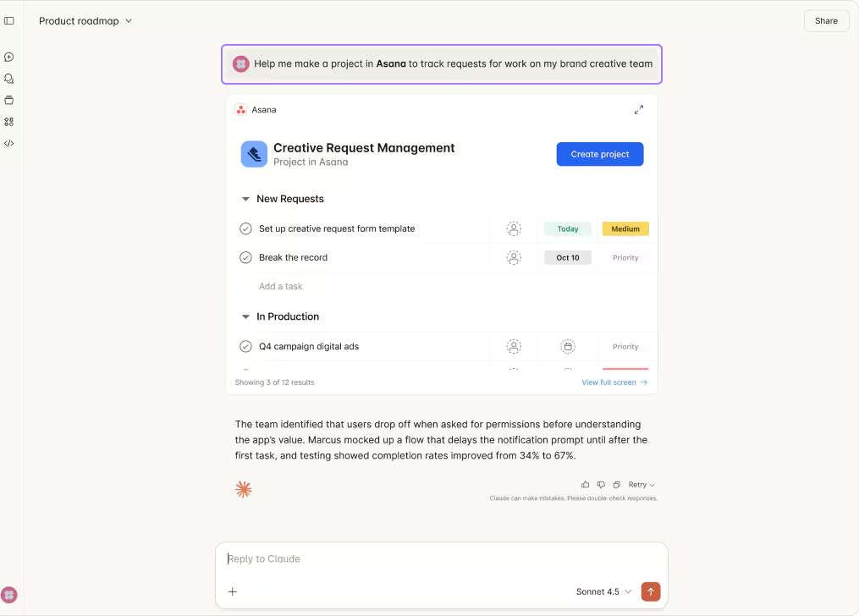Search past chats in the sidebar
Screen dimensions: 859x616
(9, 78)
